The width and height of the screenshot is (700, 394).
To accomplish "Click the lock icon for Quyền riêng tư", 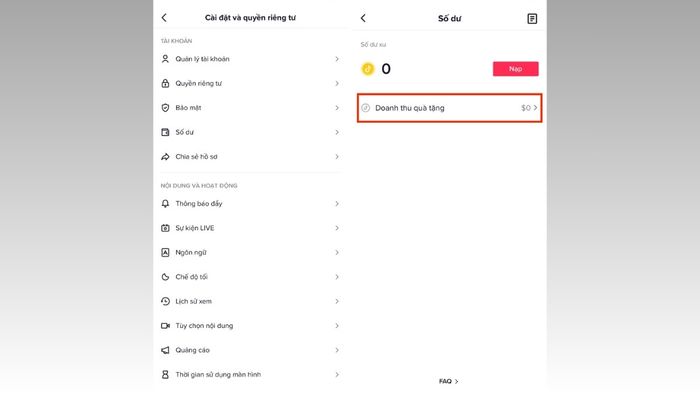I will (165, 83).
